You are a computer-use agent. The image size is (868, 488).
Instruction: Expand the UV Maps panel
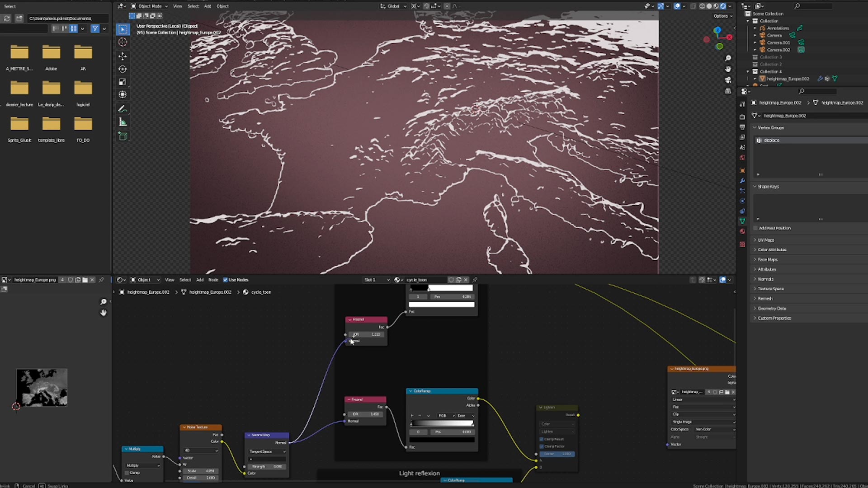tap(766, 240)
